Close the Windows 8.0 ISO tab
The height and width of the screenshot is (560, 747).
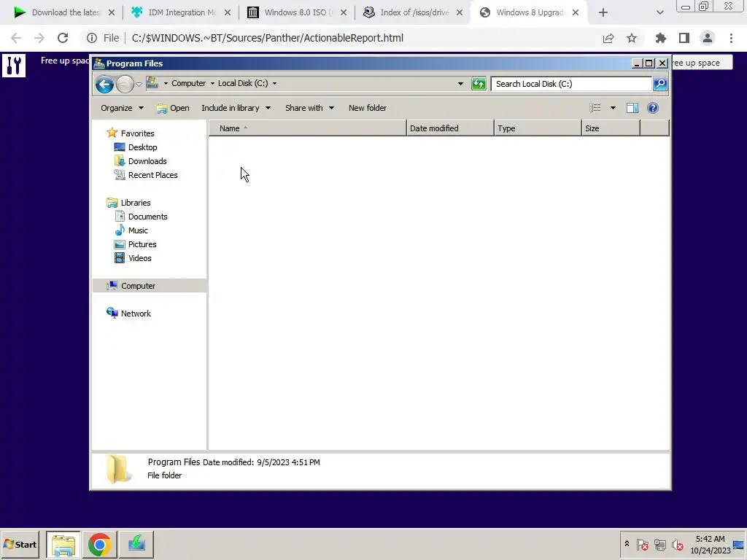344,12
